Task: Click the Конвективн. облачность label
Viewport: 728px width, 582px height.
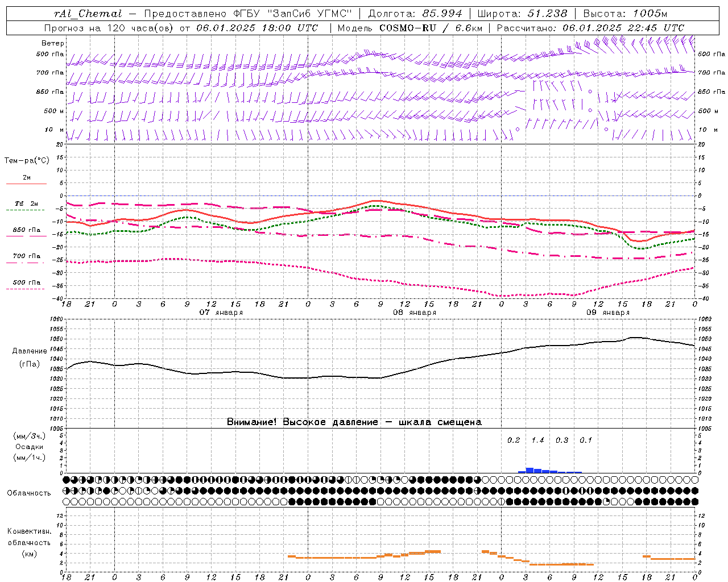Action: (x=30, y=537)
